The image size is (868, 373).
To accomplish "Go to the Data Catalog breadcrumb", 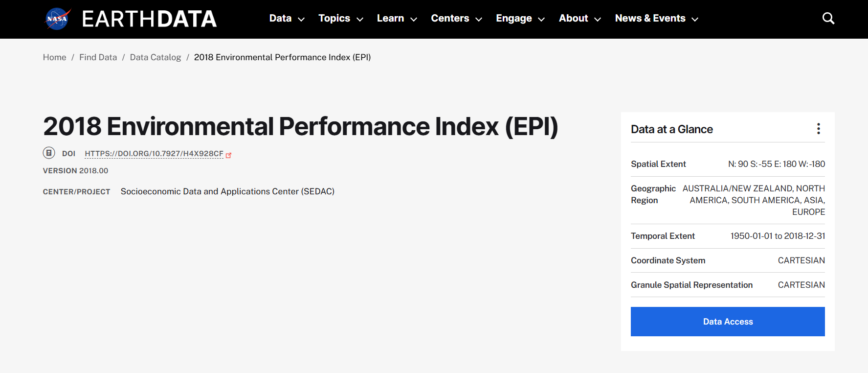I will point(156,57).
